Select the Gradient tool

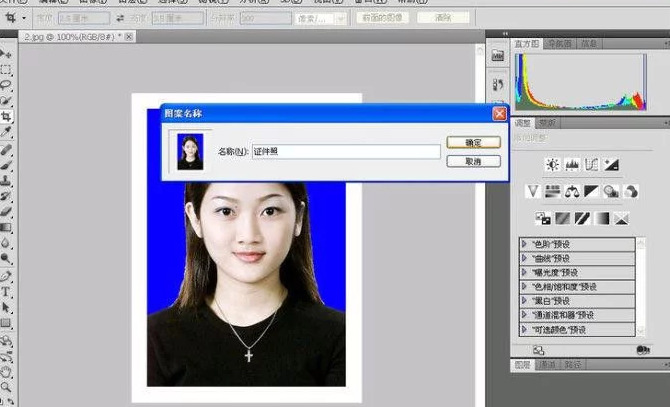[x=6, y=227]
